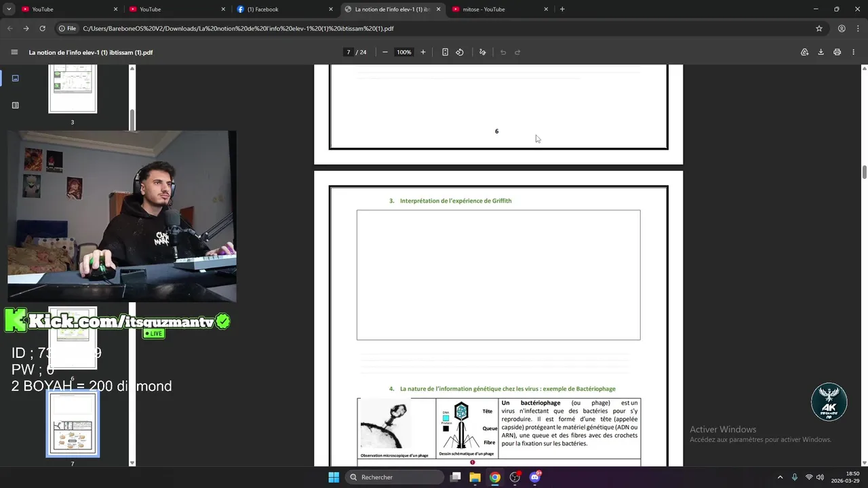Show the thumbnails view in sidebar
This screenshot has height=488, width=868.
point(15,78)
